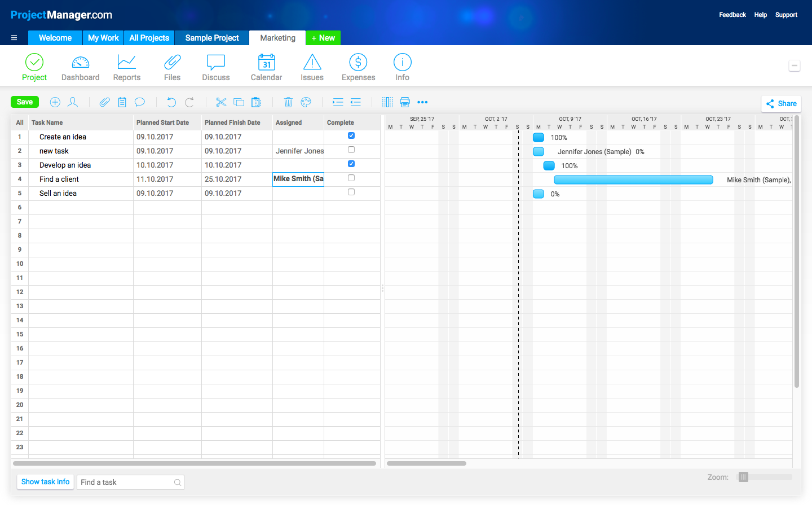
Task: Click the trash delete icon
Action: tap(288, 102)
